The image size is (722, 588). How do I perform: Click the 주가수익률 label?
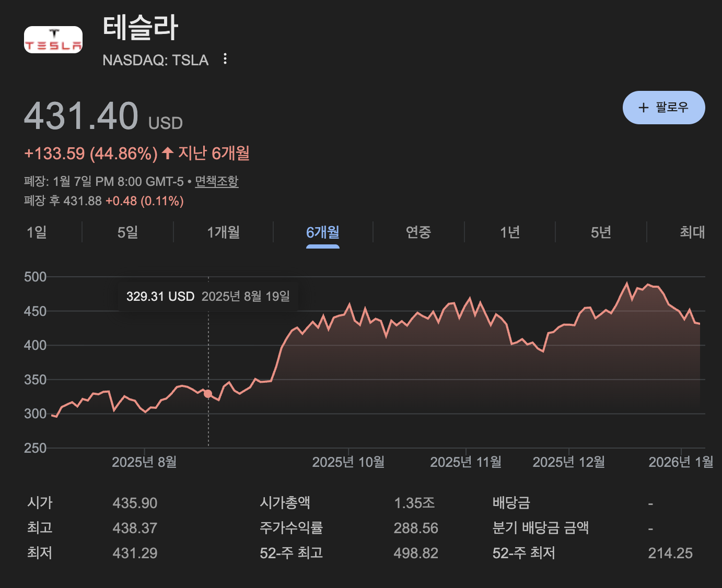pyautogui.click(x=292, y=528)
